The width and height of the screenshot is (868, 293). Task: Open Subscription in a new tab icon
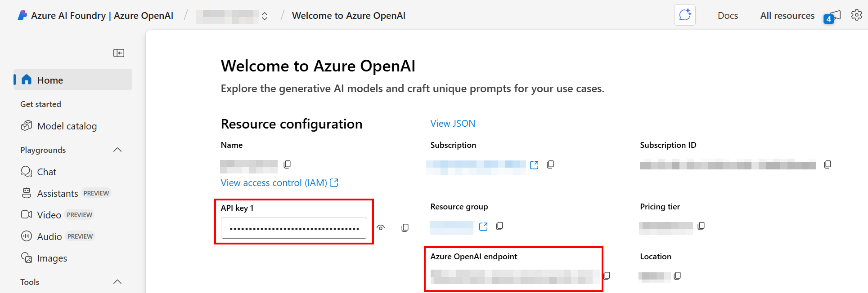tap(534, 165)
